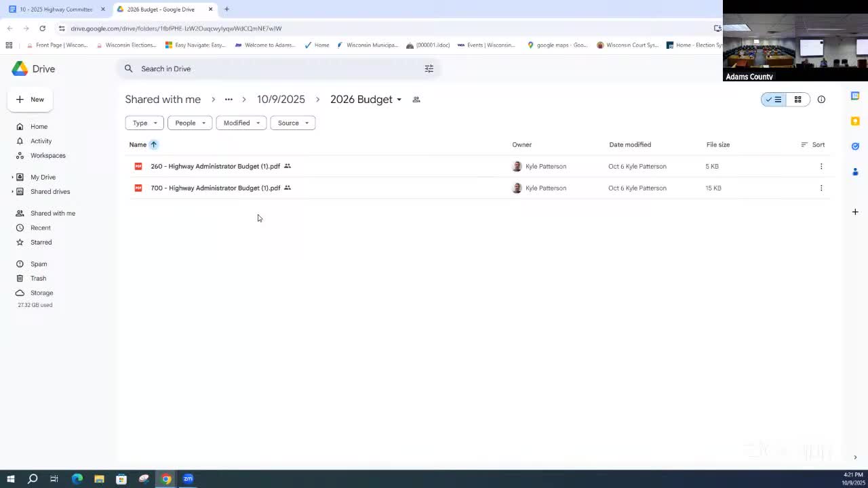Open People filter dropdown
This screenshot has width=868, height=488.
click(190, 123)
